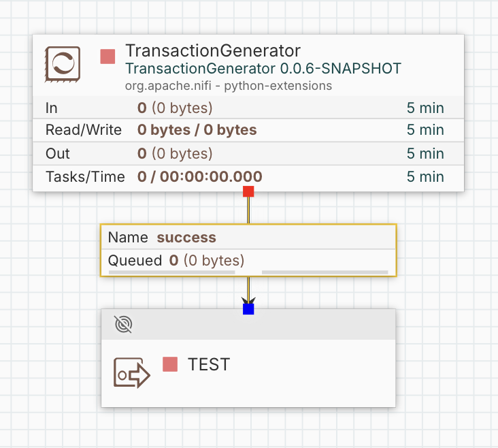Click the TransactionGenerator processor icon
The height and width of the screenshot is (448, 498).
pyautogui.click(x=63, y=64)
